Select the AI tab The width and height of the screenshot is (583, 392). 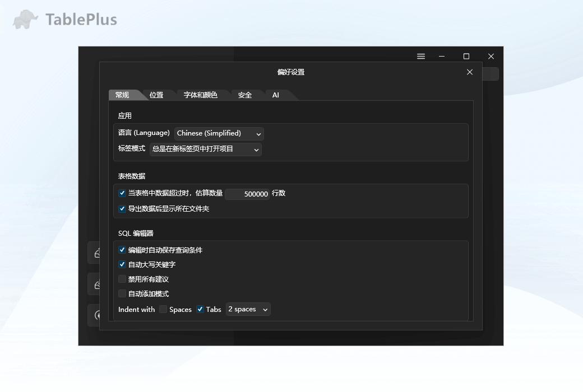[275, 95]
